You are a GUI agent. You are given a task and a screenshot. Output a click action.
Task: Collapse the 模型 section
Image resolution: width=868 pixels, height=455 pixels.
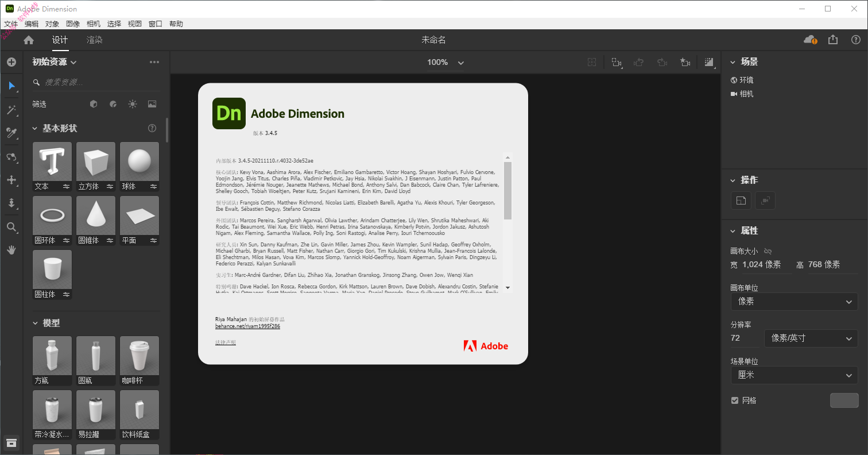(34, 323)
